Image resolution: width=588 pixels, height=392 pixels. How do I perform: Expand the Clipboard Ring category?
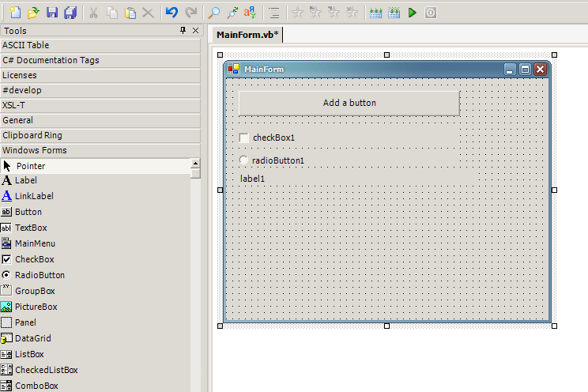pyautogui.click(x=100, y=135)
